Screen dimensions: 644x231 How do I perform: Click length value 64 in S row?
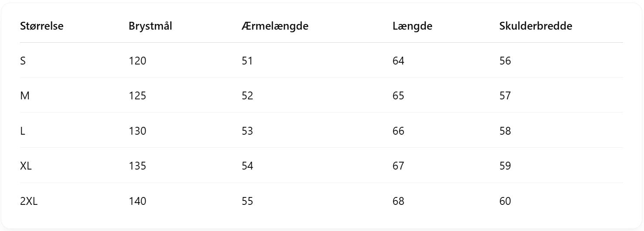coord(398,61)
